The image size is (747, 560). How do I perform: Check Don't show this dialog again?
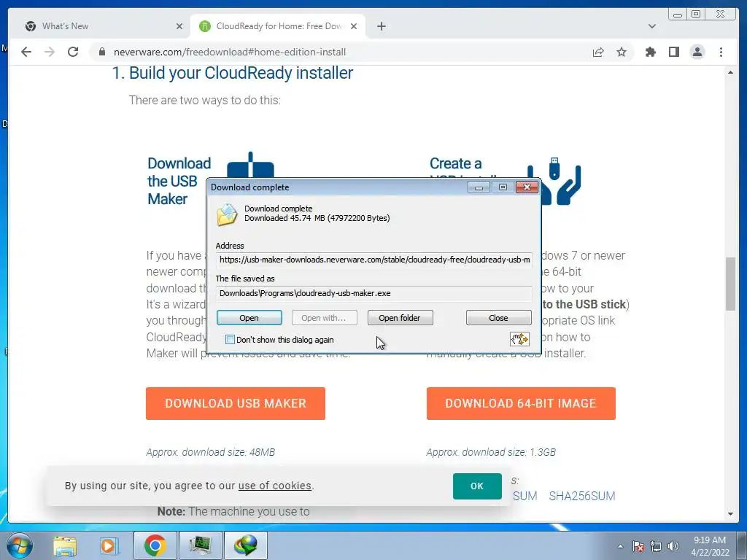coord(230,340)
